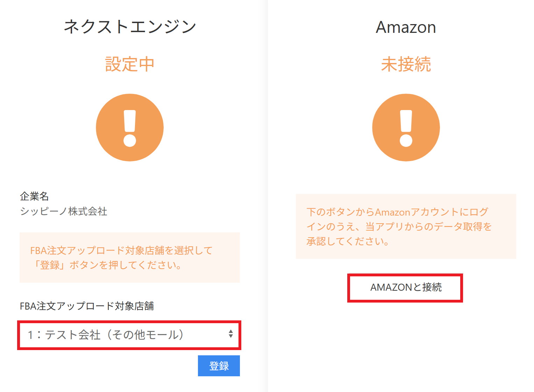Viewport: 534px width, 392px height.
Task: Click the 下のボタンからAmazonアカウント notice line
Action: (397, 212)
